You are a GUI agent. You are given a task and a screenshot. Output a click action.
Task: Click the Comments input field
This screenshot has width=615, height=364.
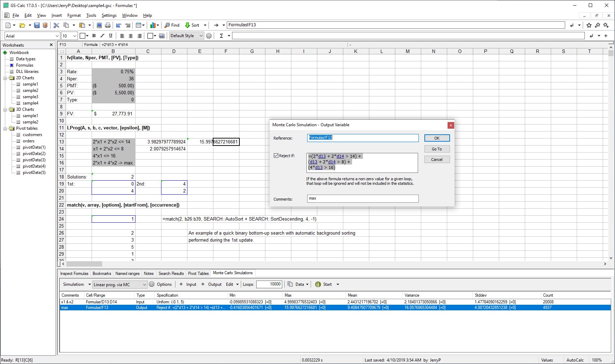(362, 198)
